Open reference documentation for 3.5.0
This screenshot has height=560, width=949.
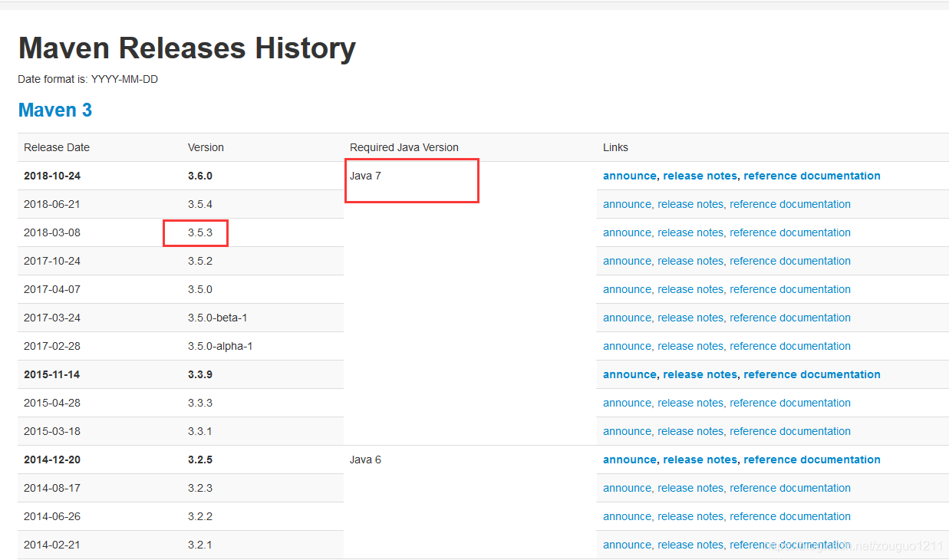coord(790,289)
